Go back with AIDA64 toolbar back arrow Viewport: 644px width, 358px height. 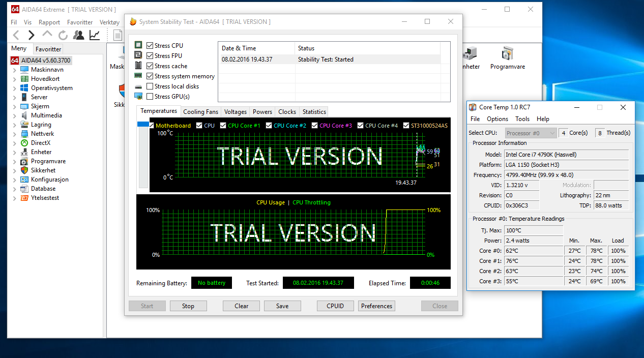(16, 35)
